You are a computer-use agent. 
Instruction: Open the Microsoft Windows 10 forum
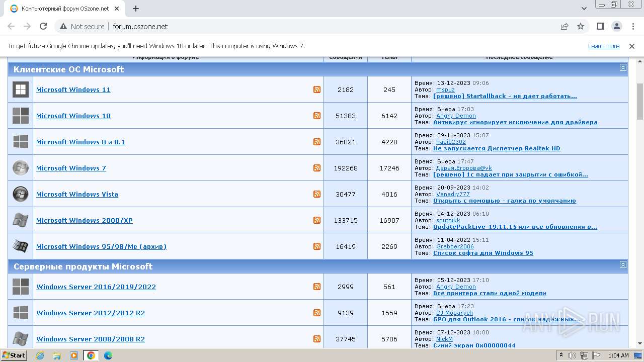(x=73, y=116)
